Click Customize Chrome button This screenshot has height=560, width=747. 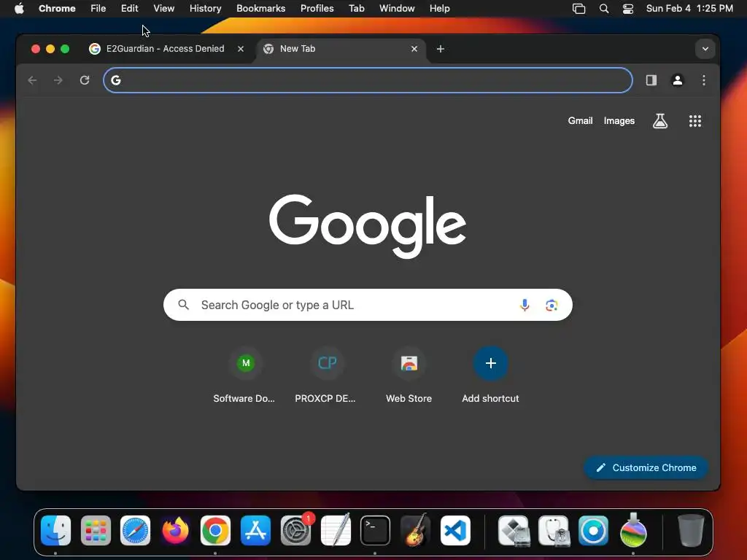pos(646,467)
